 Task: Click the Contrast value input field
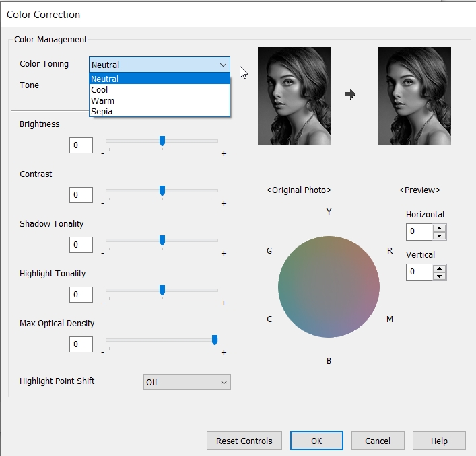[81, 195]
